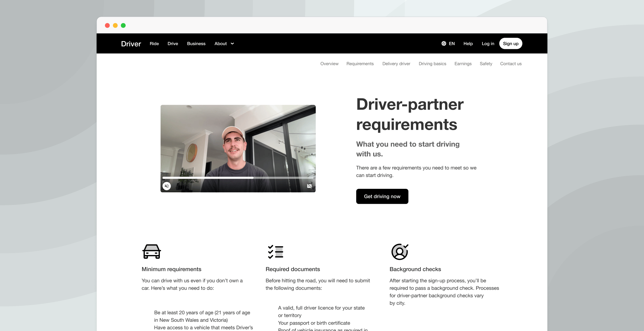The width and height of the screenshot is (644, 331).
Task: Click the checklist icon above Required documents
Action: pyautogui.click(x=275, y=252)
